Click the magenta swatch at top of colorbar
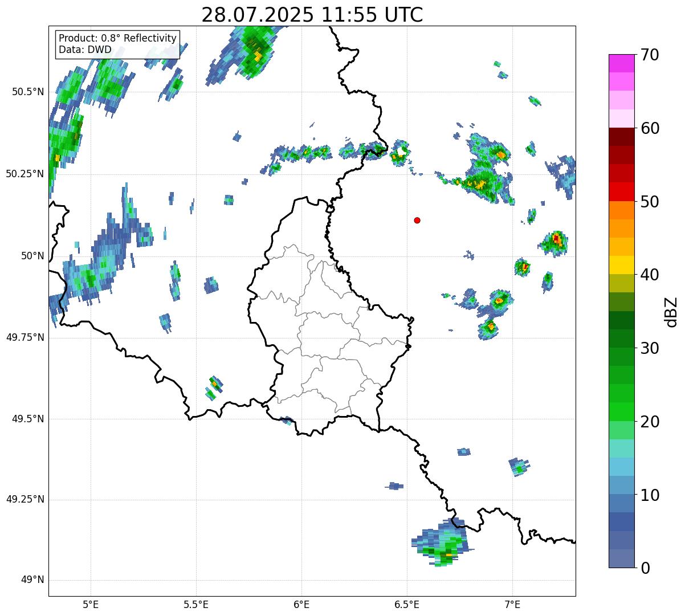The width and height of the screenshot is (685, 616). [x=621, y=63]
